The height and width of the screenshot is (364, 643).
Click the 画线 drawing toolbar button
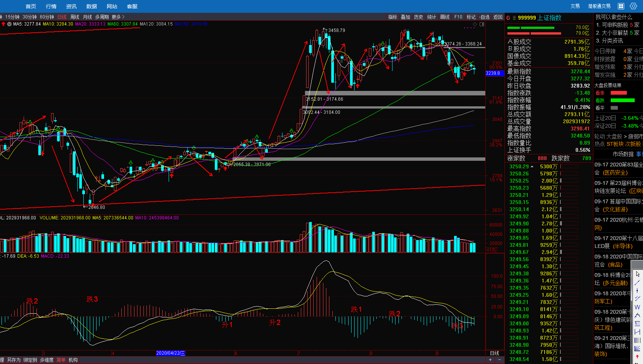point(445,17)
